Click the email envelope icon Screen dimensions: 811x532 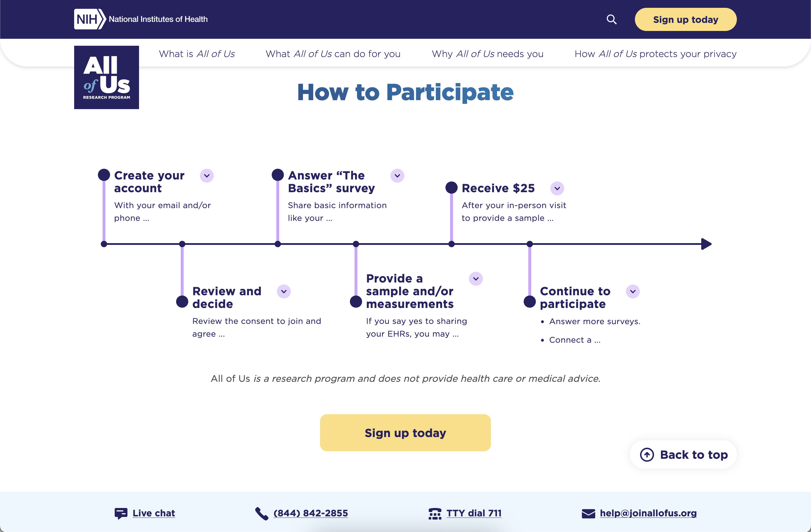click(588, 513)
